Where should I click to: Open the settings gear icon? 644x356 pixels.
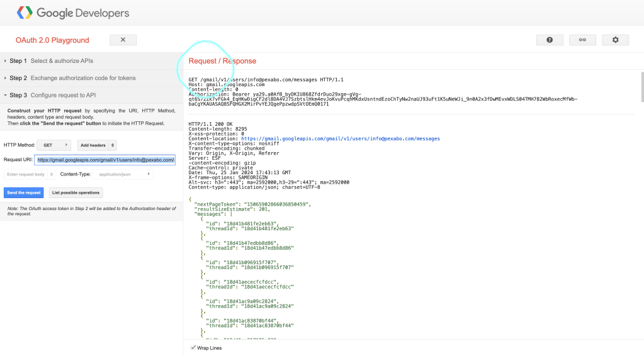click(x=615, y=40)
